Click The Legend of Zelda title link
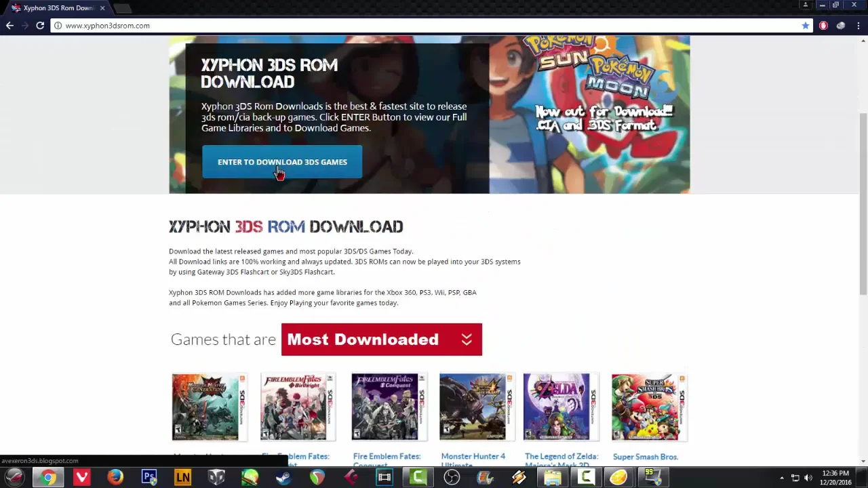The height and width of the screenshot is (488, 868). click(561, 460)
